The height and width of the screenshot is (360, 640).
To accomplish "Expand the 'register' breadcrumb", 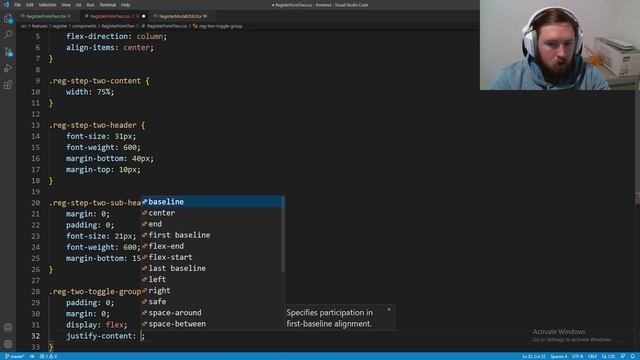I will pos(60,26).
